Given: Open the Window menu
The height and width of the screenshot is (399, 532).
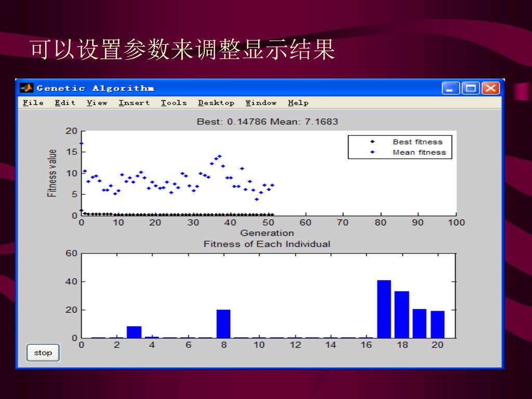Looking at the screenshot, I should (x=261, y=103).
